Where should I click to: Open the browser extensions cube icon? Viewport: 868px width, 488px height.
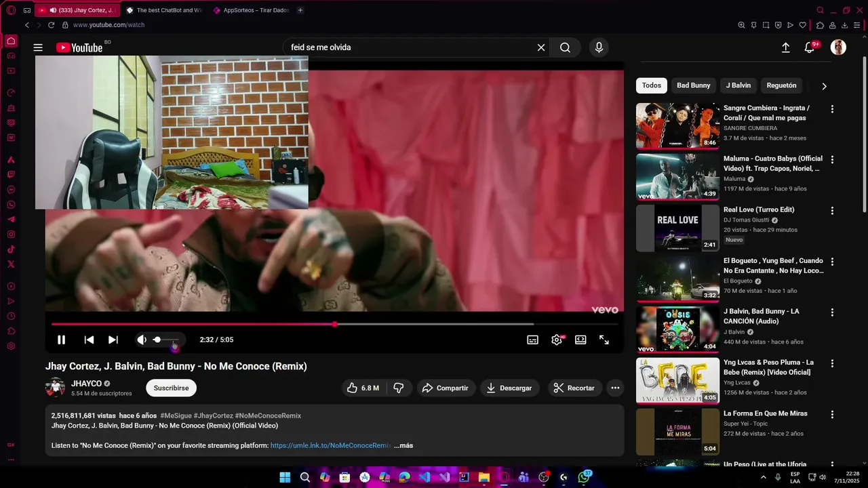pyautogui.click(x=820, y=25)
